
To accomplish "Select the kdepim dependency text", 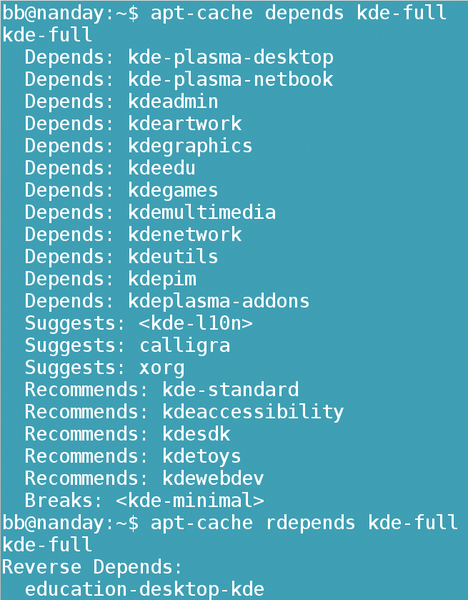I will click(x=162, y=279).
